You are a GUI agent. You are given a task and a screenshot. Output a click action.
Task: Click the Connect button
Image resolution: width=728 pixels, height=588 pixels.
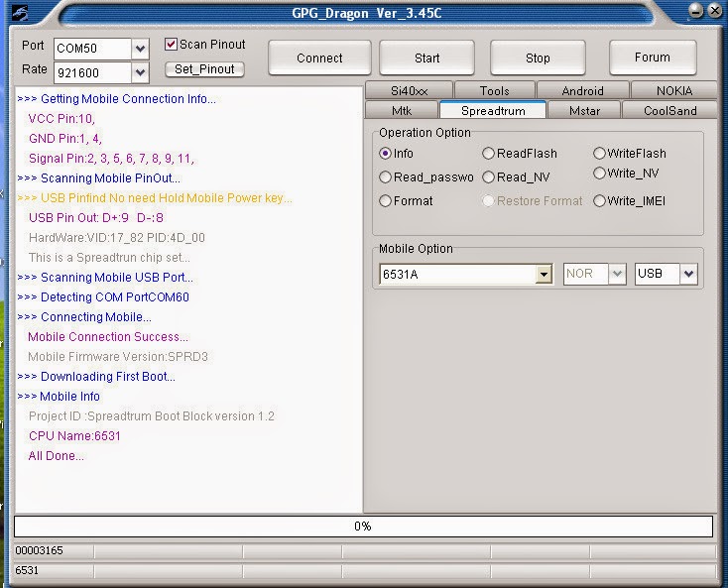click(319, 59)
